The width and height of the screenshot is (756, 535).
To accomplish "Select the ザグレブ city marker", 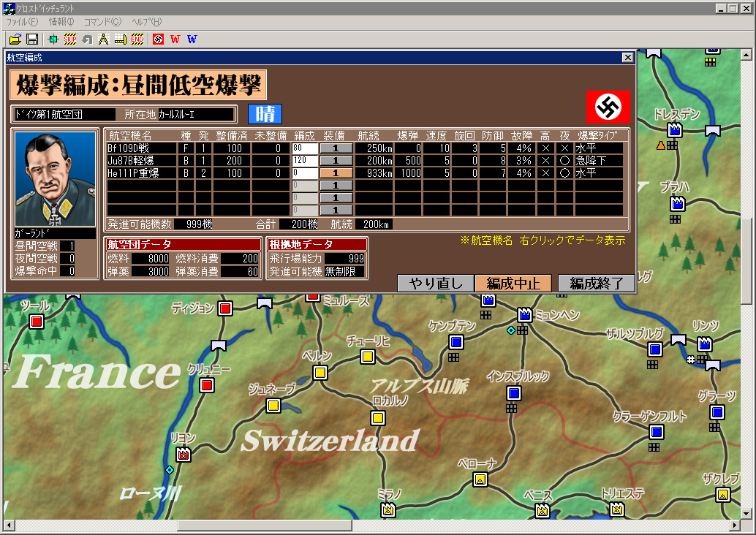I will coord(722,495).
